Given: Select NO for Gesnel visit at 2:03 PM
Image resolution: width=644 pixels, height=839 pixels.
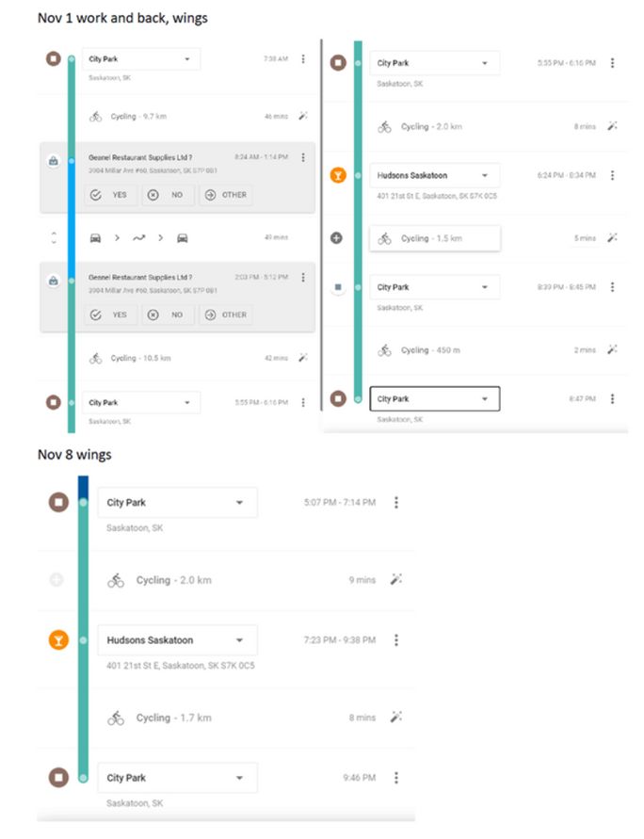Looking at the screenshot, I should click(x=168, y=315).
